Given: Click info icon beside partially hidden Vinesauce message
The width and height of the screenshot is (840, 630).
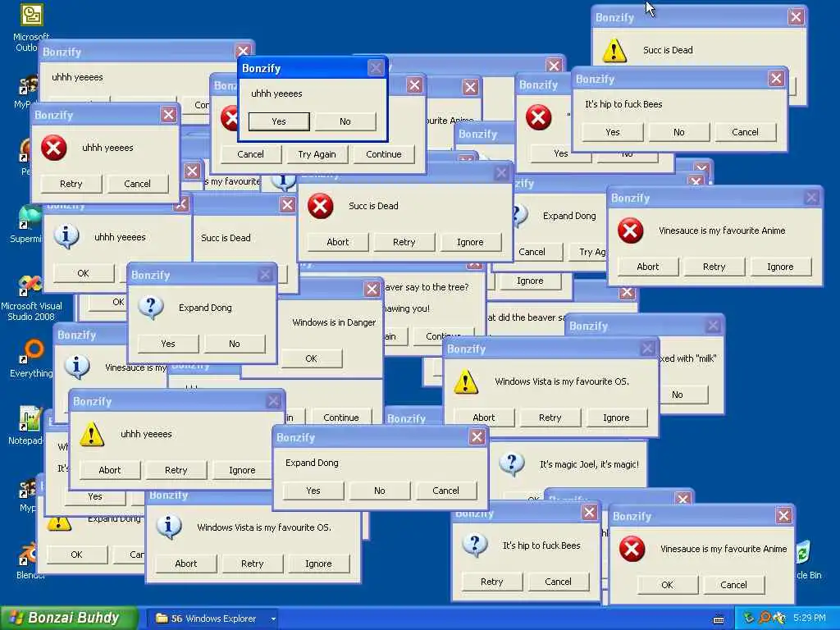Looking at the screenshot, I should coord(77,367).
